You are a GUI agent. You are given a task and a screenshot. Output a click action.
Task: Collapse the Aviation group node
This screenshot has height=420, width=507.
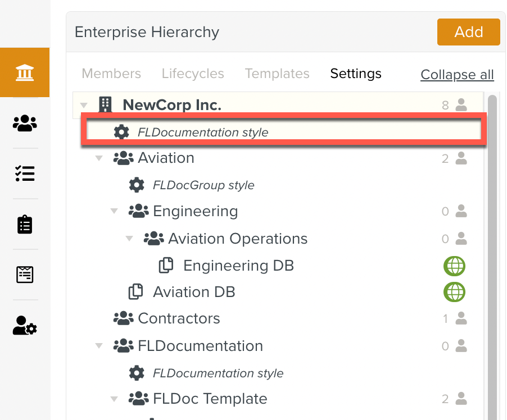(x=99, y=158)
